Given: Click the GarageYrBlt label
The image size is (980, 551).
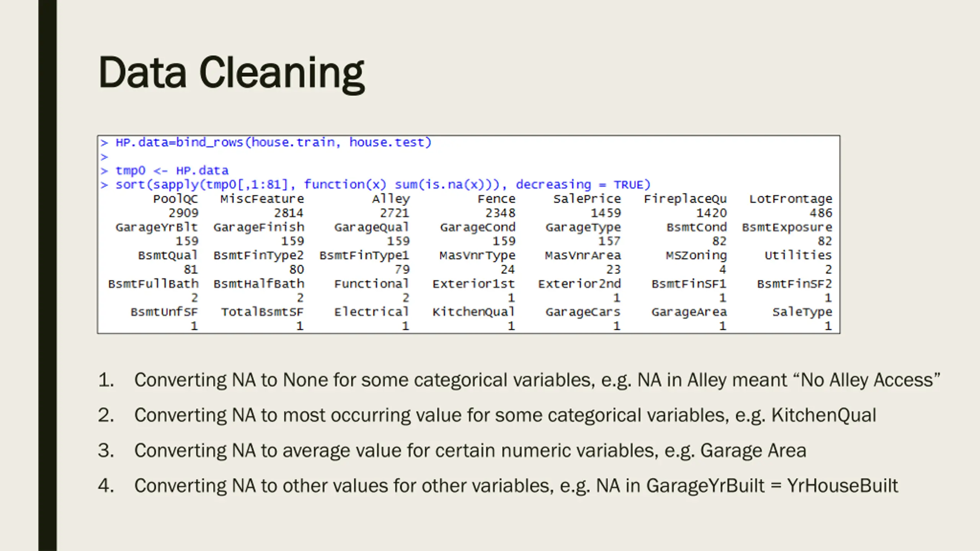Looking at the screenshot, I should tap(157, 228).
